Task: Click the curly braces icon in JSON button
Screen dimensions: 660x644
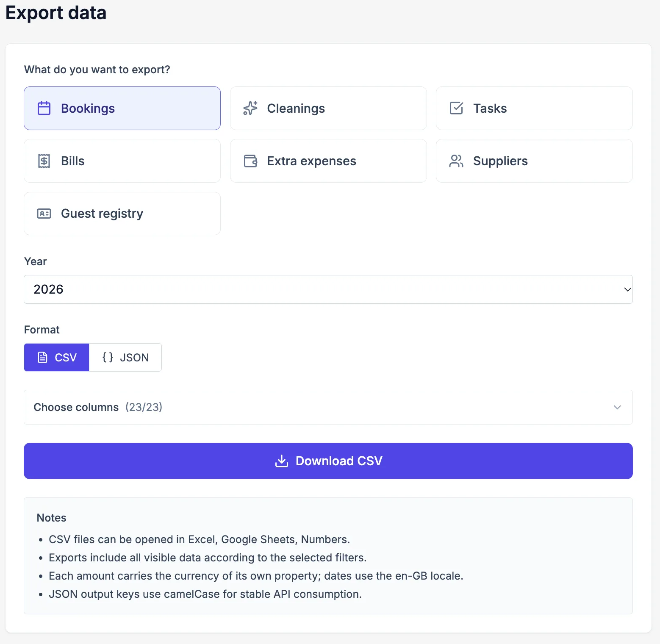Action: (108, 358)
